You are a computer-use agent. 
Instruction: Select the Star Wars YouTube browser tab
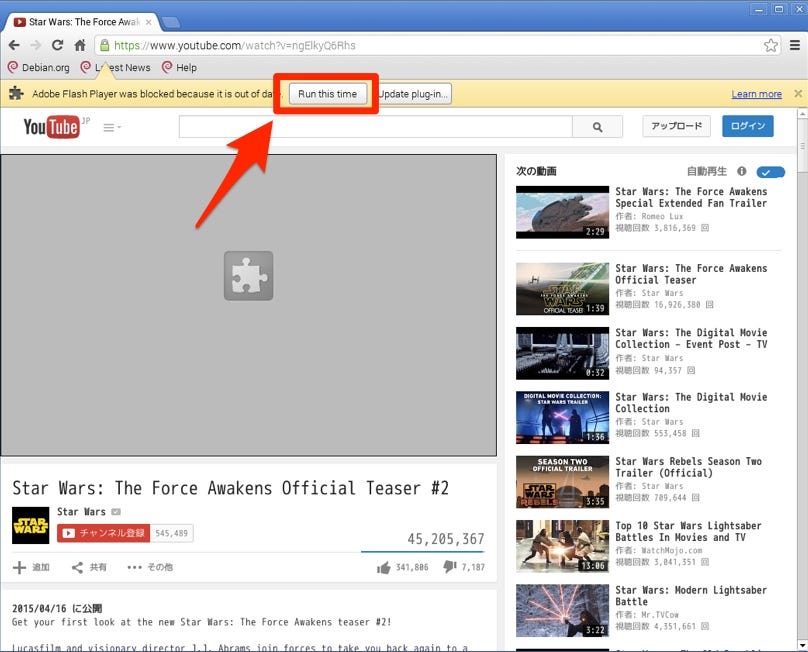coord(82,22)
